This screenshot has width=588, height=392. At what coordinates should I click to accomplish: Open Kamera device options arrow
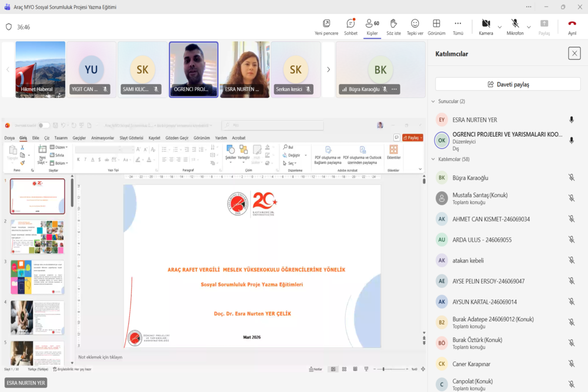[x=499, y=27]
